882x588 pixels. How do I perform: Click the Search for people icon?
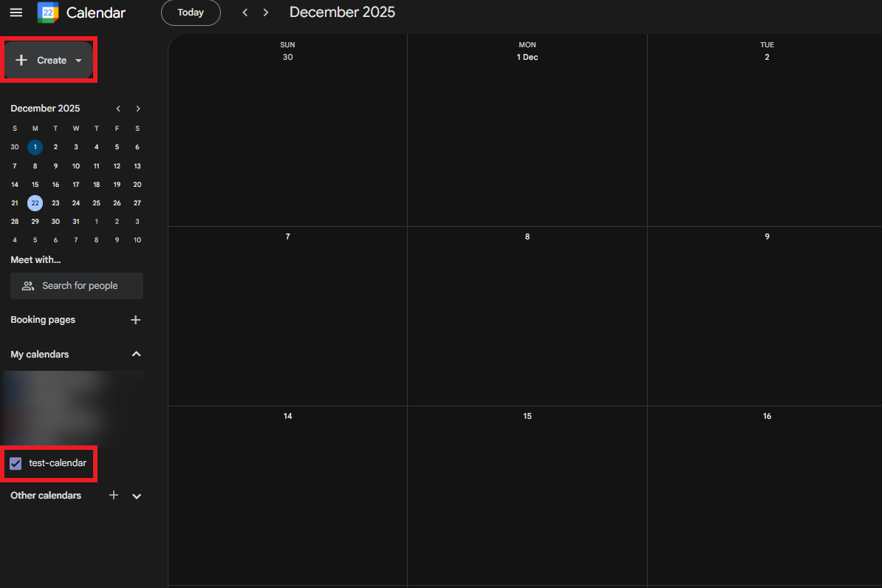coord(28,286)
